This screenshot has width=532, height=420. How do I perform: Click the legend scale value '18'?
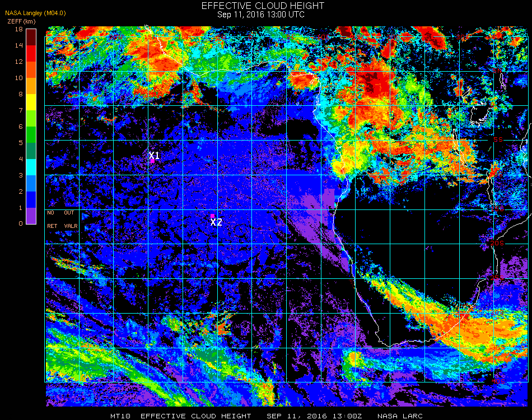click(18, 29)
